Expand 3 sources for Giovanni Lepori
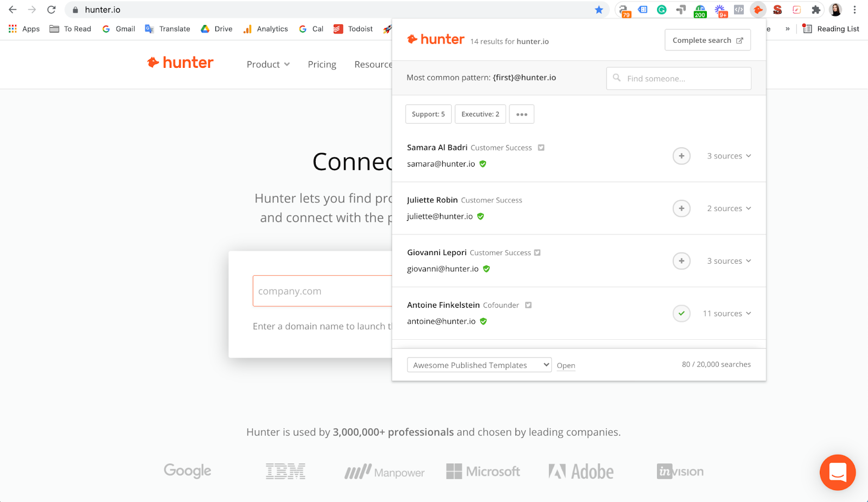The width and height of the screenshot is (868, 502). click(729, 261)
